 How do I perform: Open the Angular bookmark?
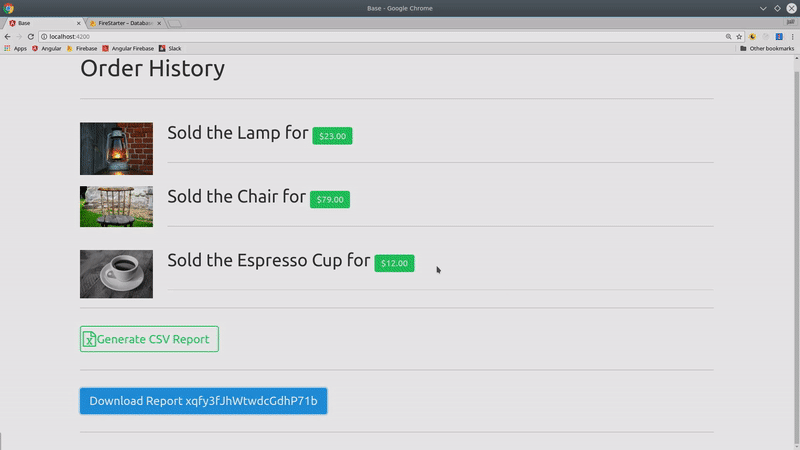[47, 48]
